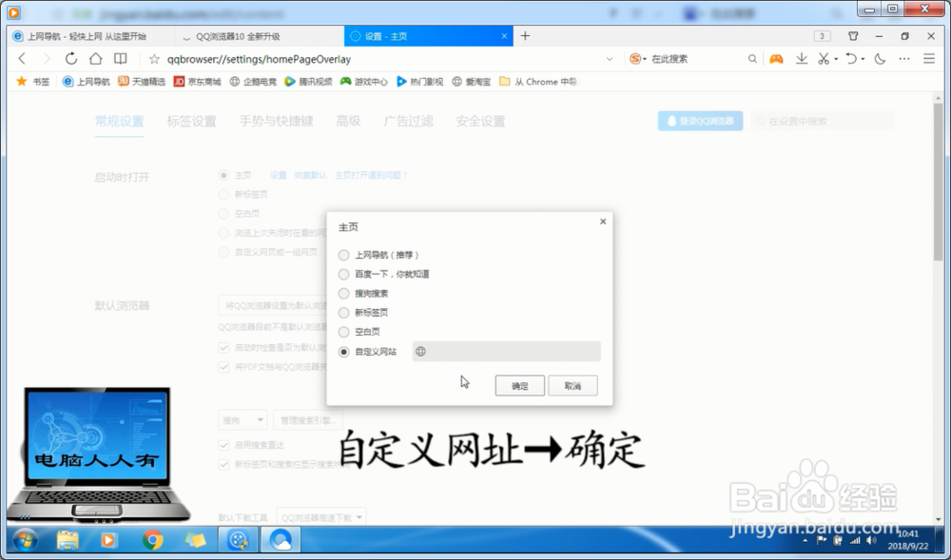Expand the search engine selector arrow by the S icon
Viewport: 951px width, 560px height.
[x=645, y=59]
